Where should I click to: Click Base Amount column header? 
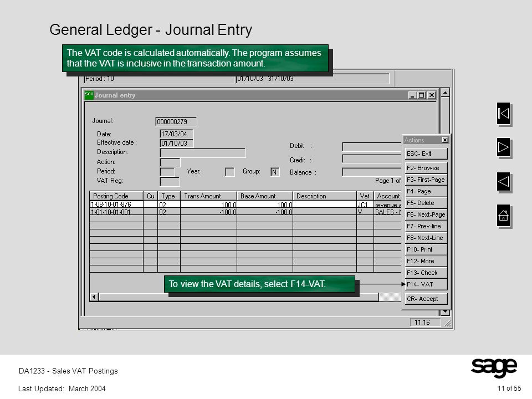point(265,196)
